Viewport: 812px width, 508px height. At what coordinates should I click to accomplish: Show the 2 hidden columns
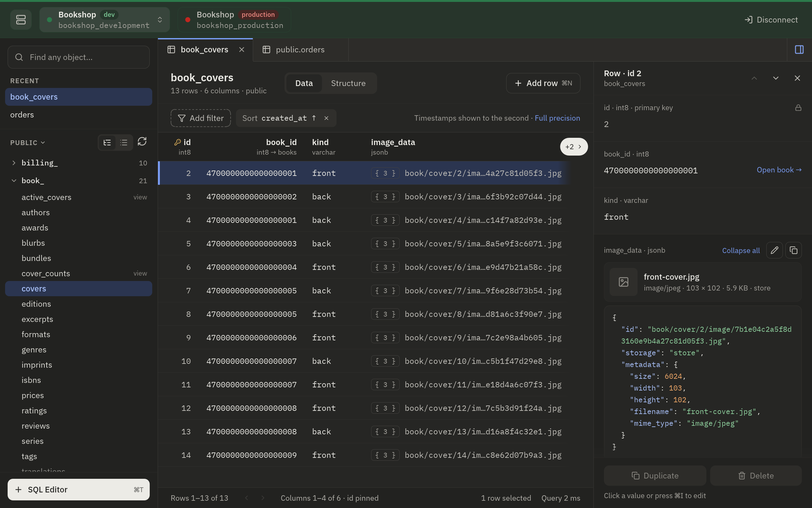pyautogui.click(x=574, y=147)
